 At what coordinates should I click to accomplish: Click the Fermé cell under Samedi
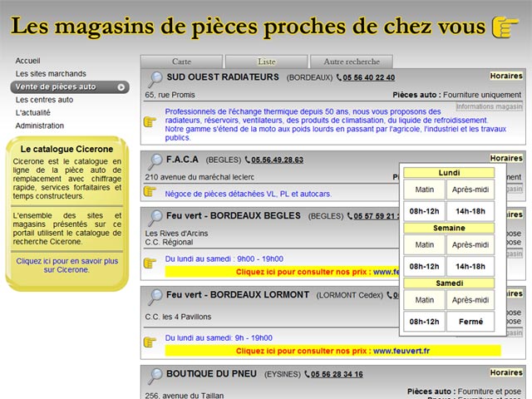(x=470, y=322)
